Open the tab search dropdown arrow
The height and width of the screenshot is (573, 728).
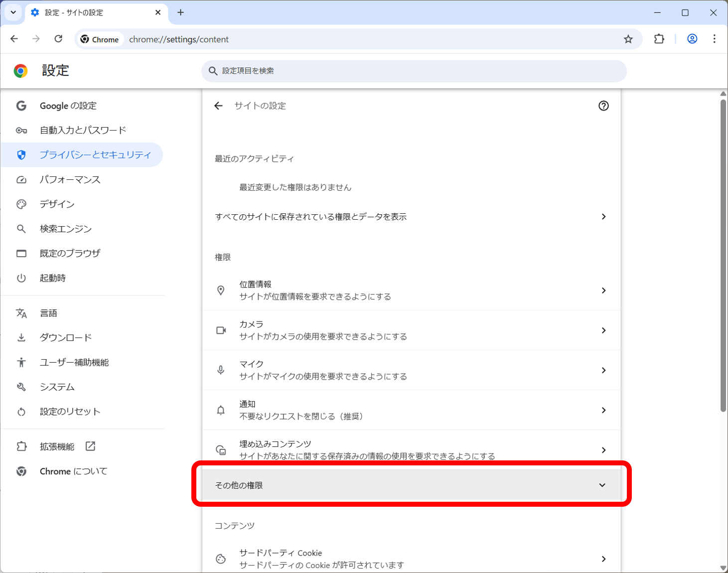tap(13, 12)
